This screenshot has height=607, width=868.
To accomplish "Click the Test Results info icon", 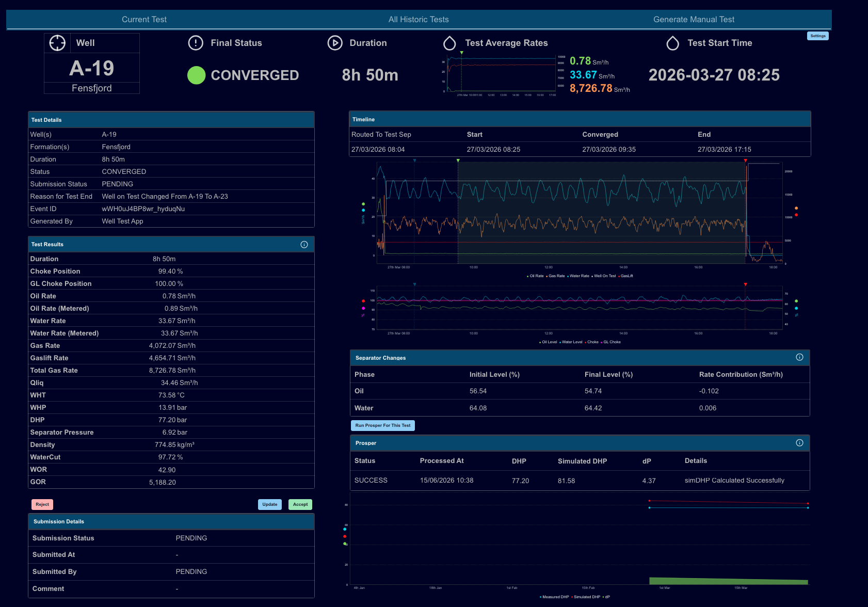I will (x=304, y=245).
